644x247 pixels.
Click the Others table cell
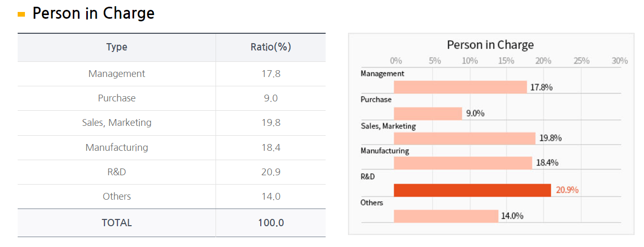pos(116,197)
